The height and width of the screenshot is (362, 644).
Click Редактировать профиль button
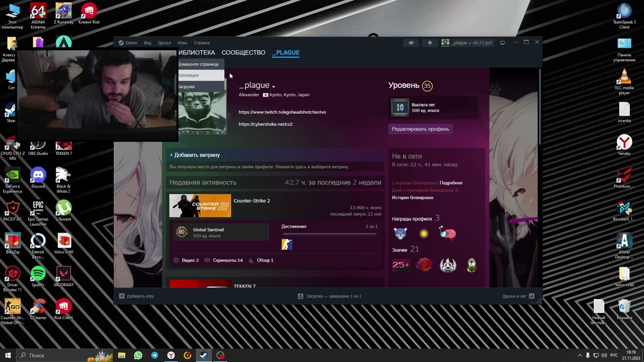(421, 129)
